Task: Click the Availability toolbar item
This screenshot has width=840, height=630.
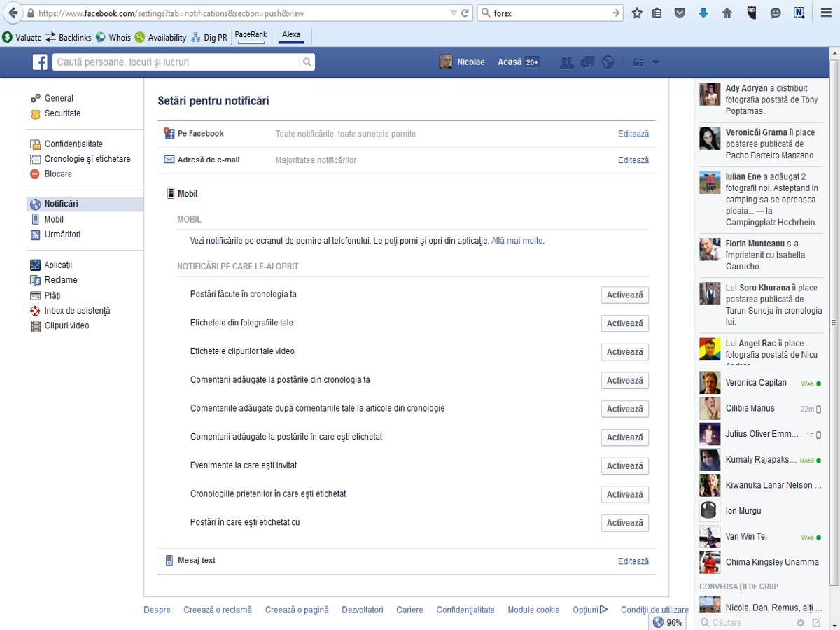Action: click(x=161, y=38)
